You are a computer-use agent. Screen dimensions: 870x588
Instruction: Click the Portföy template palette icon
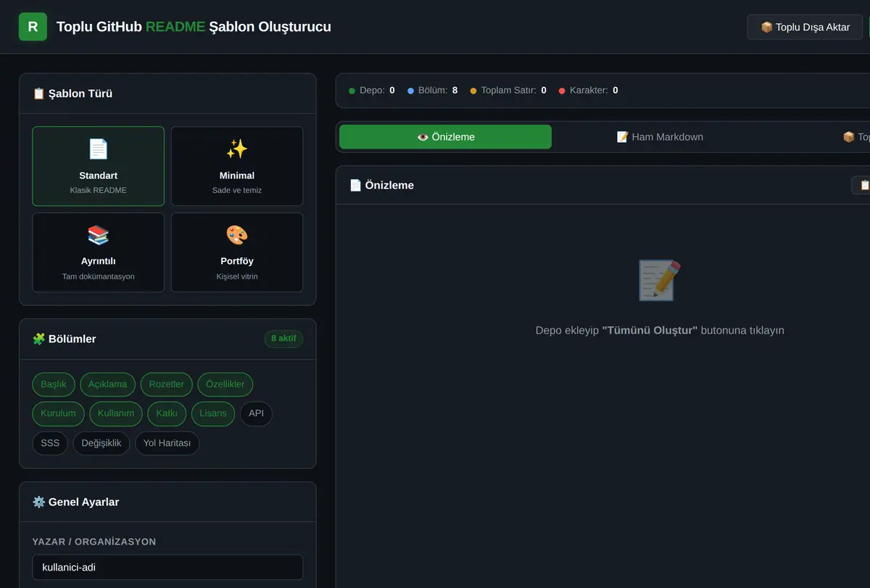point(236,235)
